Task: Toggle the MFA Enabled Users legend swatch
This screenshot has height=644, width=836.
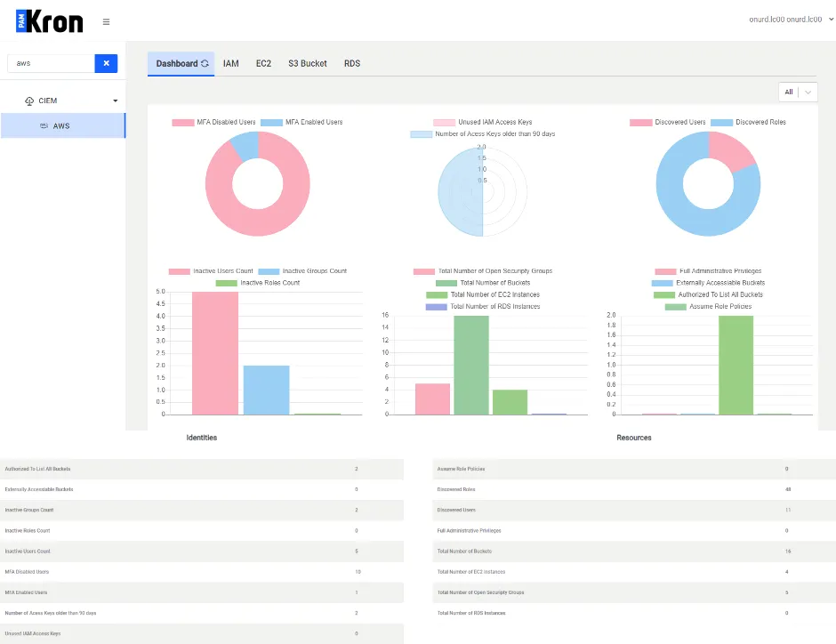Action: point(271,123)
